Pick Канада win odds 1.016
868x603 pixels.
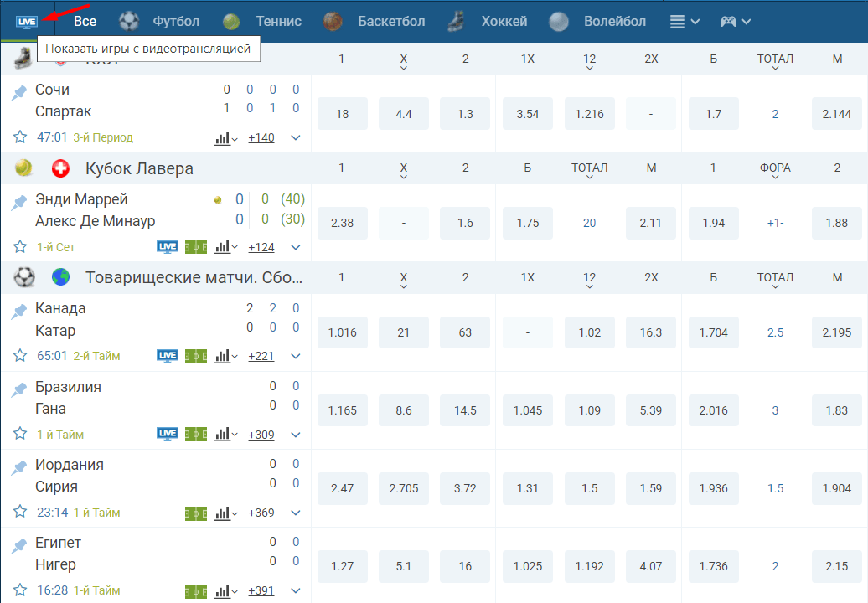(x=342, y=332)
